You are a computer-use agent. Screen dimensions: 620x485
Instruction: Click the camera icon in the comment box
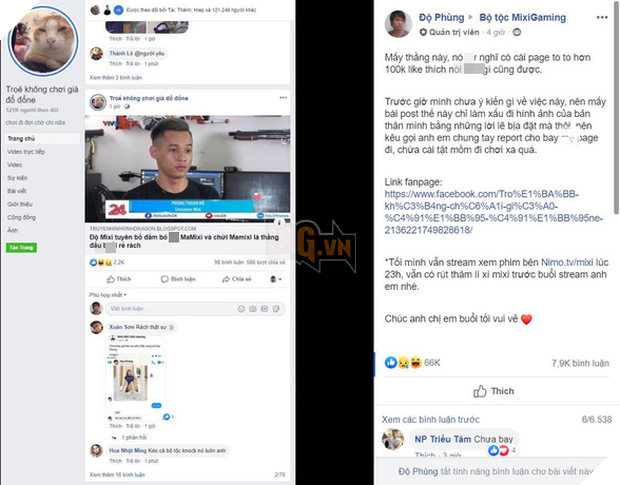tap(253, 309)
